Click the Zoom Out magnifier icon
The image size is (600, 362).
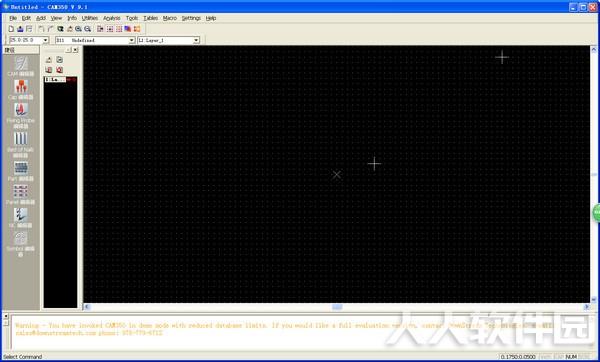(88, 29)
